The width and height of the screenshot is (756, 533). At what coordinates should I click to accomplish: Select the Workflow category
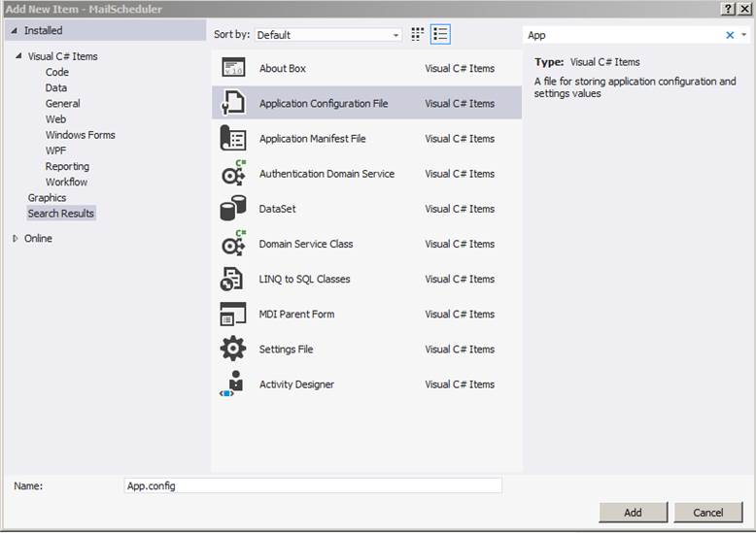[66, 182]
